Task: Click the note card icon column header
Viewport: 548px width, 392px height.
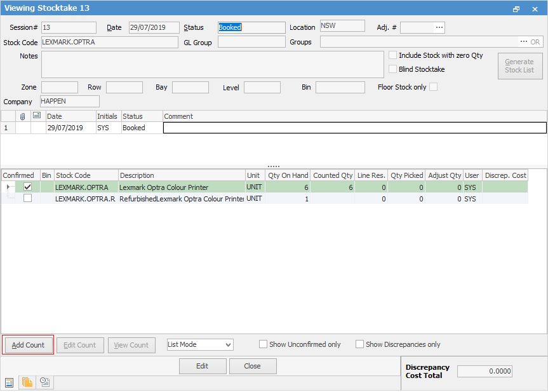Action: (38, 116)
